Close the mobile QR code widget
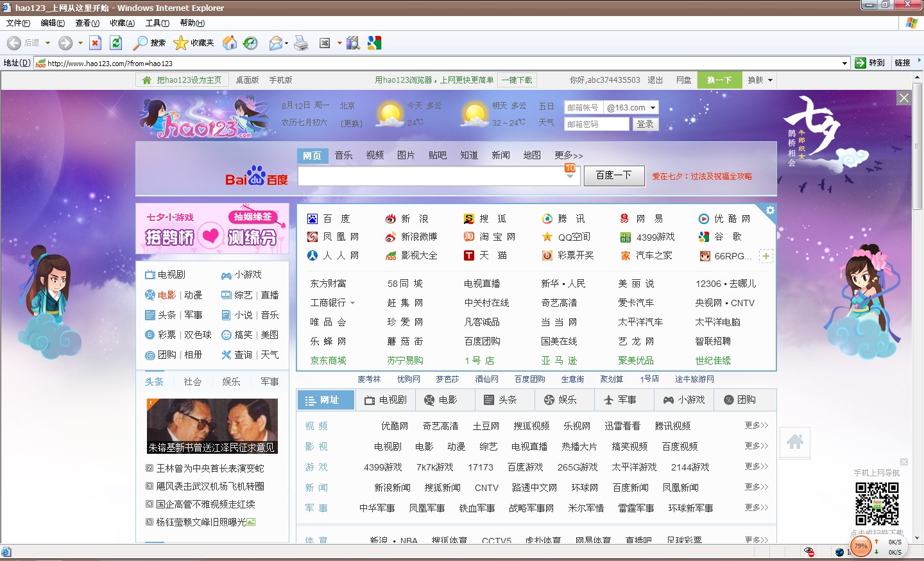 tap(904, 462)
